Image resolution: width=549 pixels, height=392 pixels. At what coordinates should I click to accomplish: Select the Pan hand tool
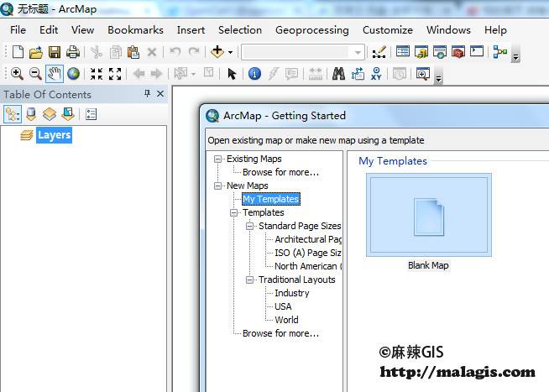coord(55,74)
